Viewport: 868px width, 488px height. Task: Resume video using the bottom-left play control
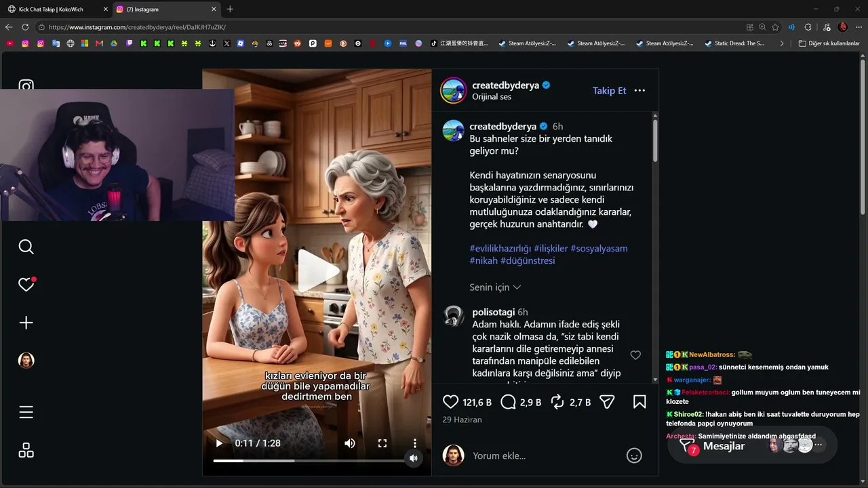tap(219, 443)
